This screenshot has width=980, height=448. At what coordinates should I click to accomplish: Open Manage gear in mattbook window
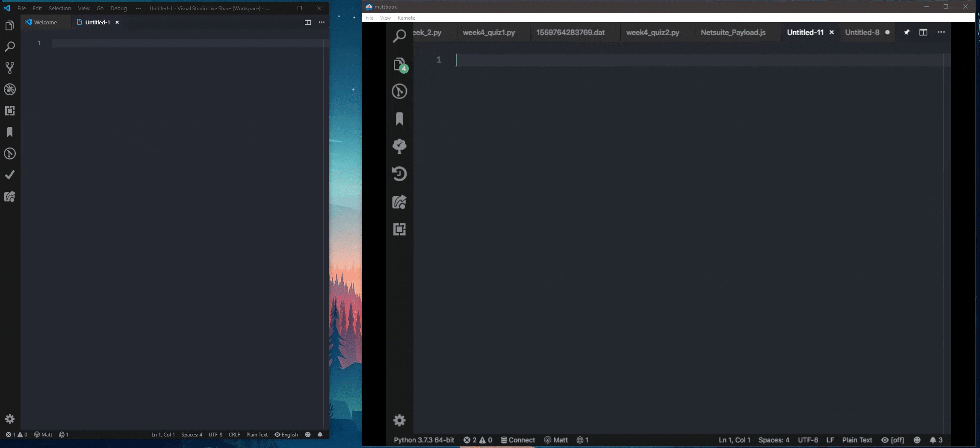point(399,420)
